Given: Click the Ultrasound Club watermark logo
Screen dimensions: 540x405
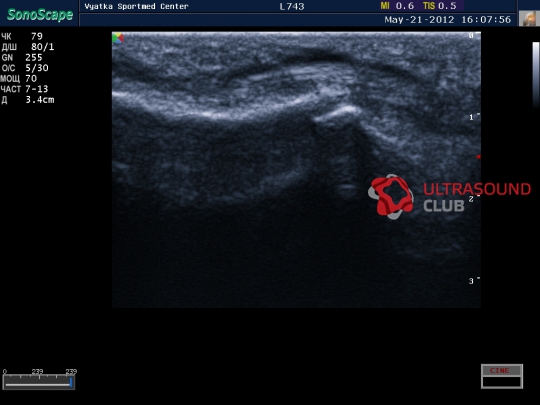Looking at the screenshot, I should click(x=391, y=197).
